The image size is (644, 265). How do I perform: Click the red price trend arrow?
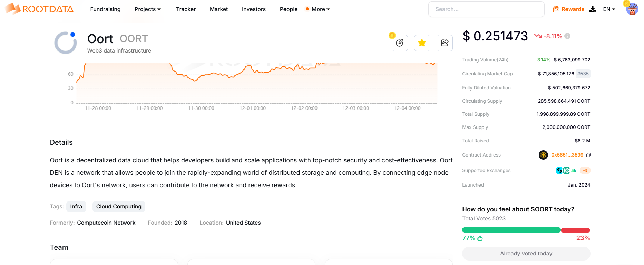coord(538,36)
